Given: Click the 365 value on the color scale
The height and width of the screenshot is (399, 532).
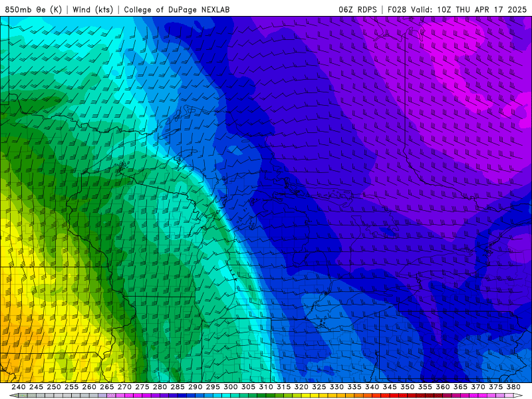Looking at the screenshot, I should tap(460, 387).
